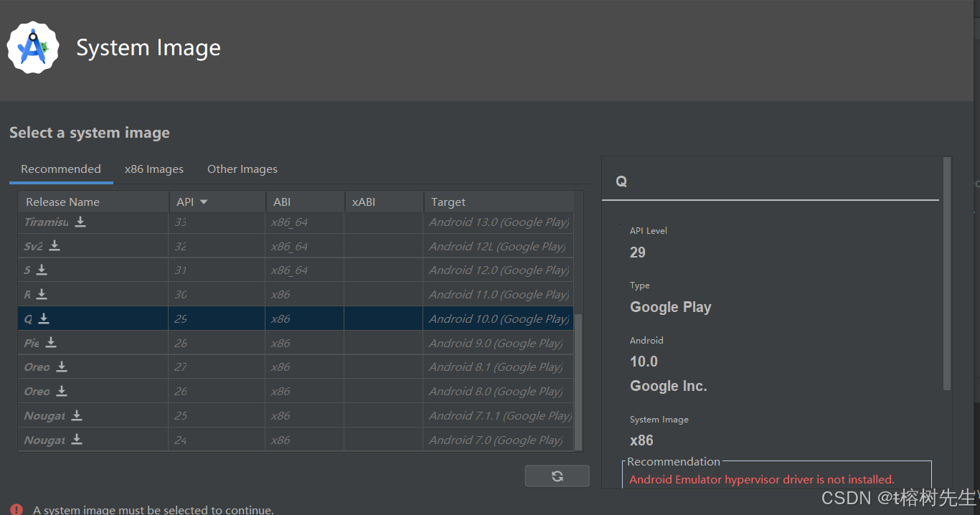The image size is (980, 515).
Task: Click the red error icon at bottom
Action: (x=17, y=510)
